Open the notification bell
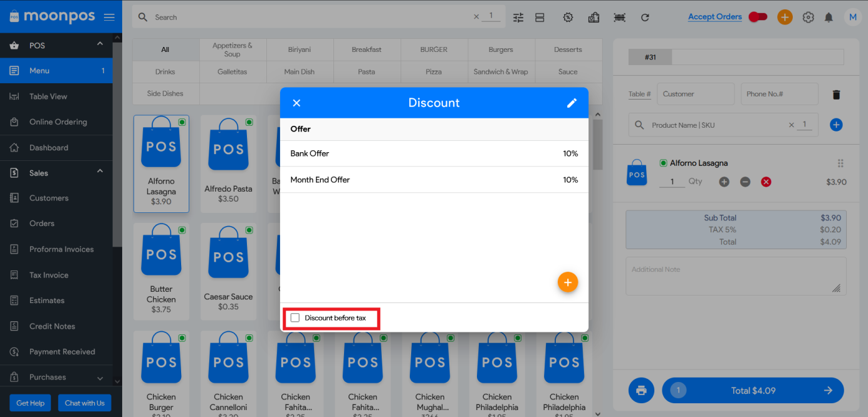This screenshot has width=868, height=417. click(x=829, y=18)
